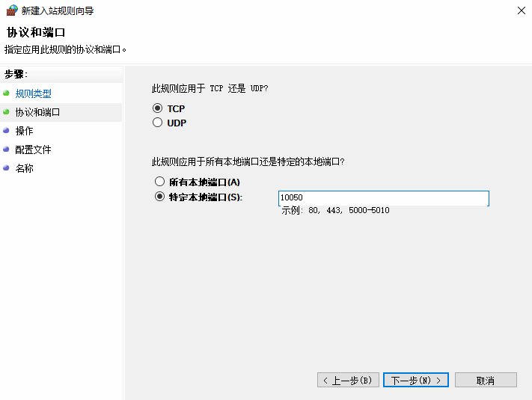Image resolution: width=532 pixels, height=400 pixels.
Task: Select the 协议和端口 step in sidebar
Action: pos(37,112)
